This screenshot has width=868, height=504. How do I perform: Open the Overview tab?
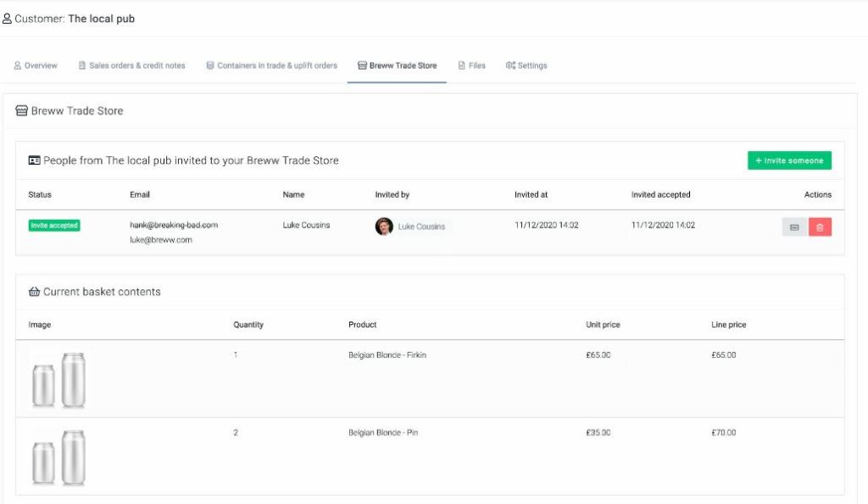tap(36, 65)
